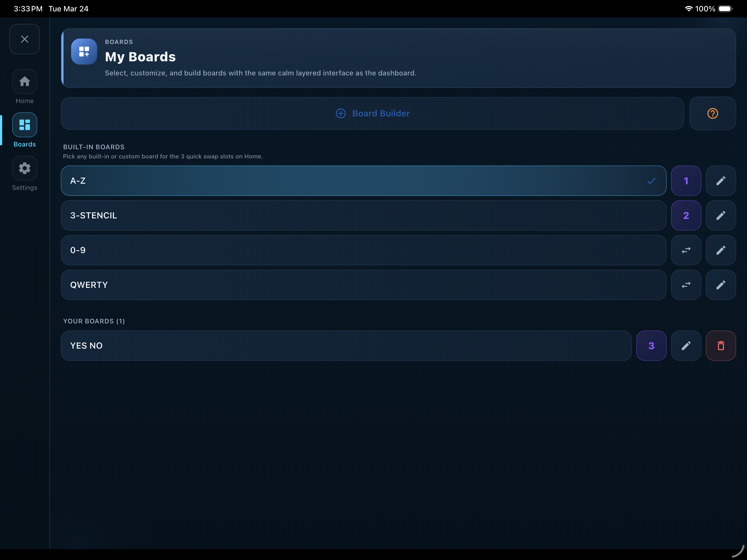The width and height of the screenshot is (747, 560).
Task: Click the battery indicator in status bar
Action: (x=725, y=9)
